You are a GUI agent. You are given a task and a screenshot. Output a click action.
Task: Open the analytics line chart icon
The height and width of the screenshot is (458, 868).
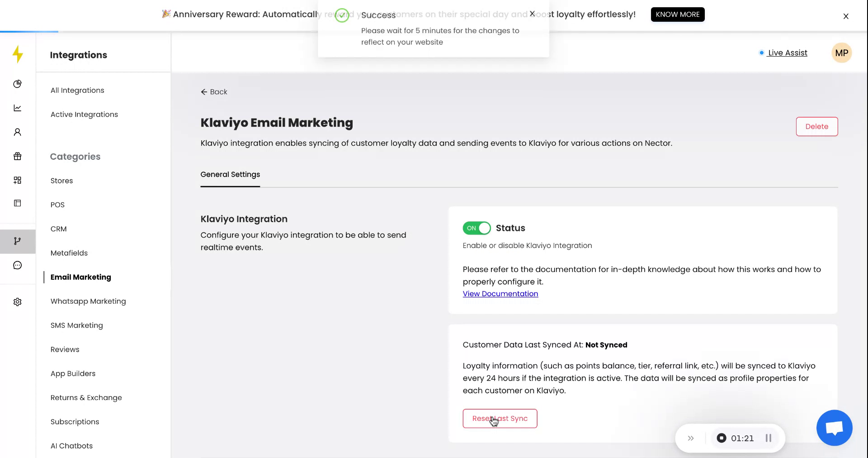tap(17, 108)
